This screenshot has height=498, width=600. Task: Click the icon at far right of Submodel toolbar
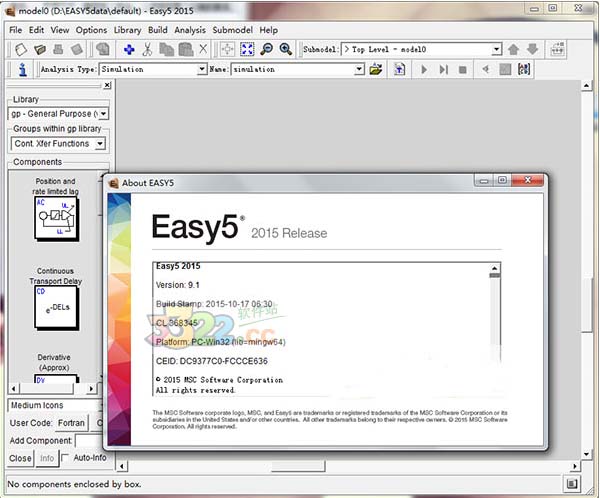click(x=558, y=49)
